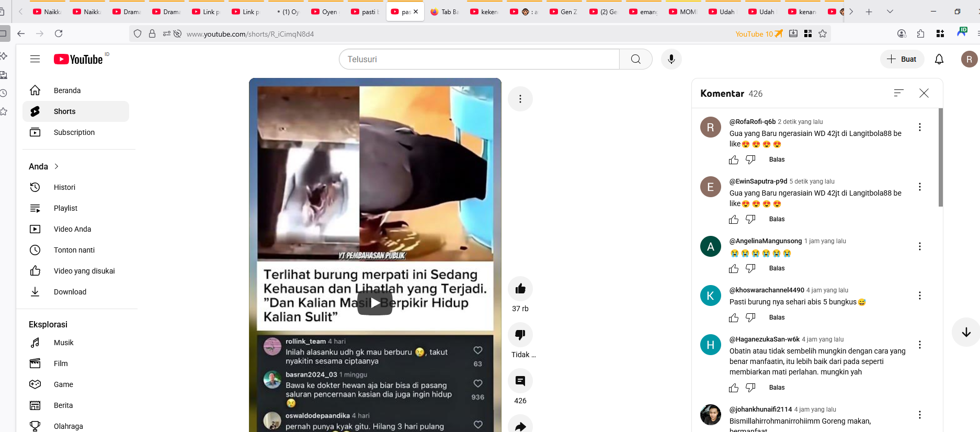This screenshot has height=432, width=980.
Task: List all open browser tabs
Action: 890,12
